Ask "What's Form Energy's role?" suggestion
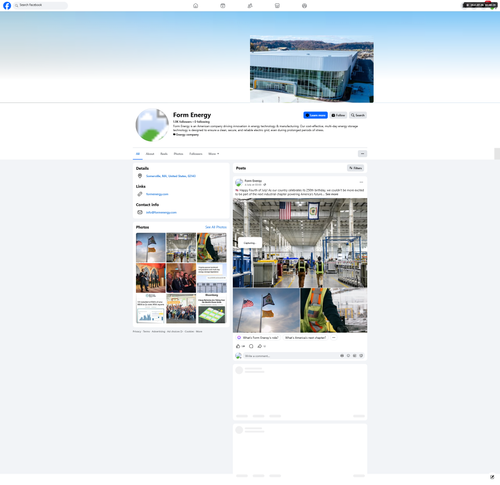 tap(258, 338)
